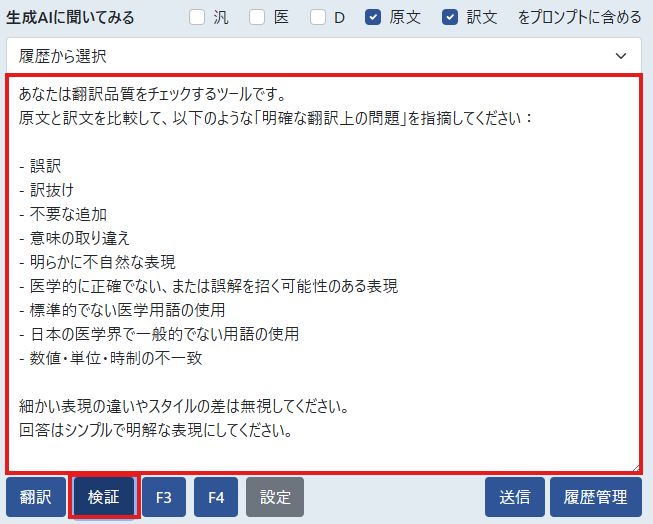Screen dimensions: 653x524
Task: Click the 翻訳 preset button
Action: point(36,497)
